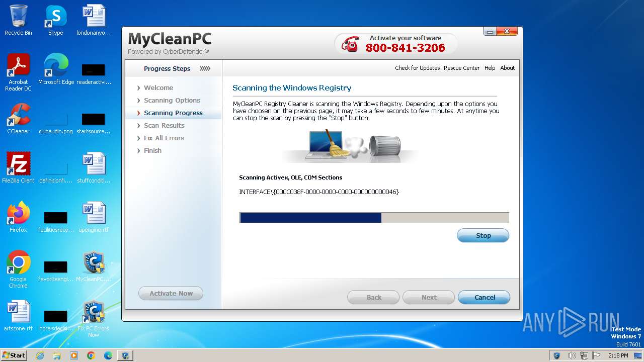Image resolution: width=644 pixels, height=362 pixels.
Task: Cancel the scanning wizard
Action: [x=484, y=297]
